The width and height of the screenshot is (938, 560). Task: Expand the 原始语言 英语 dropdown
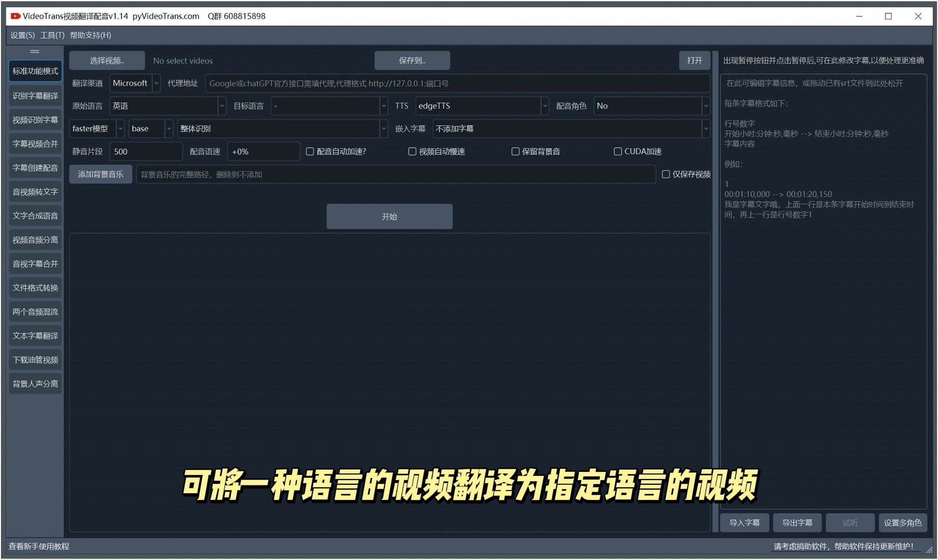(168, 106)
